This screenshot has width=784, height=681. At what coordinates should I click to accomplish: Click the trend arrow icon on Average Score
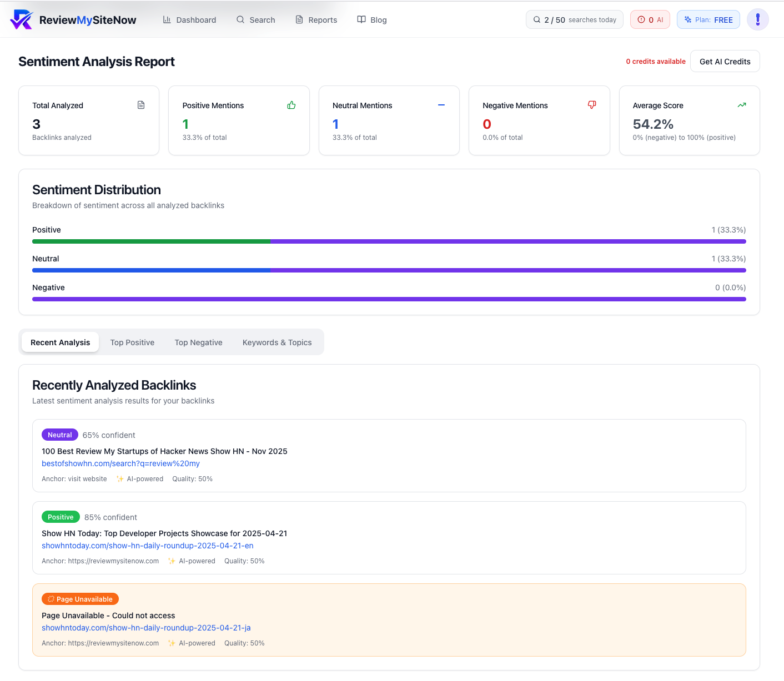pos(742,105)
